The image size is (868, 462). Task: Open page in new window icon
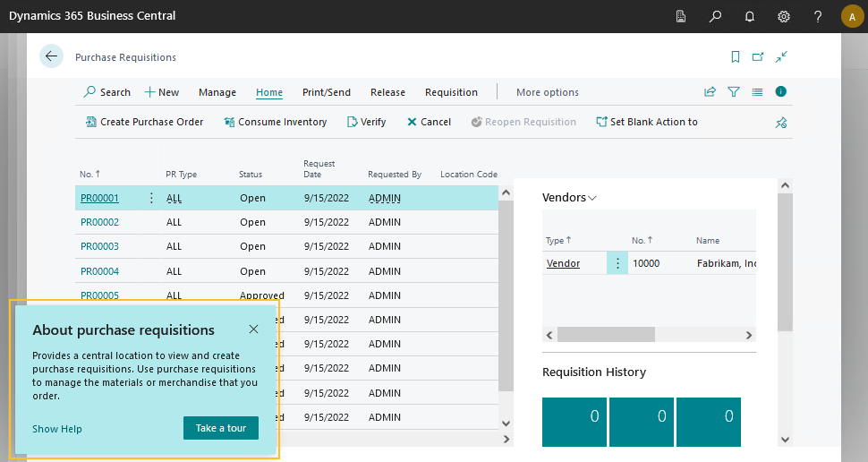758,56
